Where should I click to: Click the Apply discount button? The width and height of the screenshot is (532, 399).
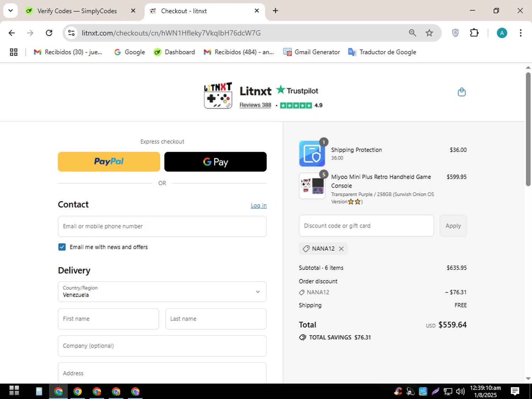pyautogui.click(x=453, y=226)
